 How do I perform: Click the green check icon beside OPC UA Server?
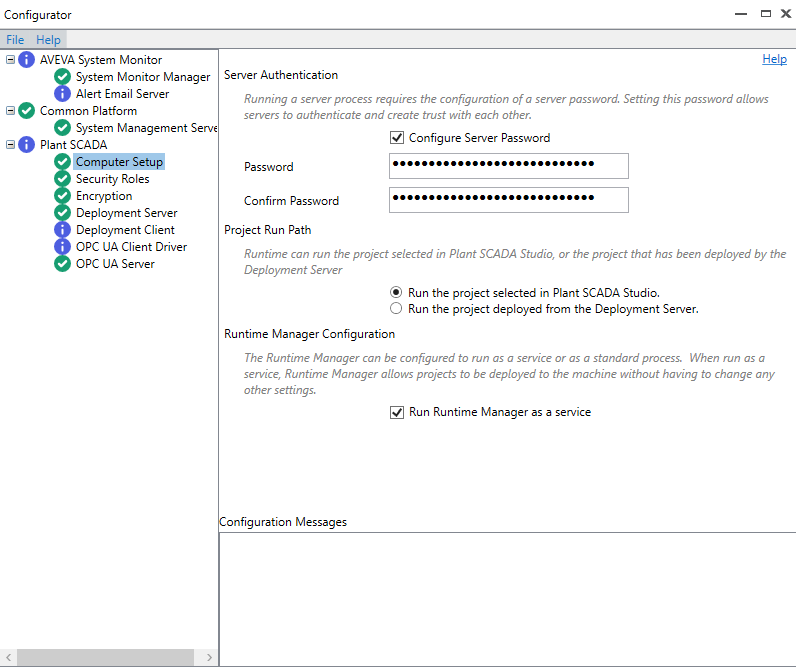tap(63, 264)
